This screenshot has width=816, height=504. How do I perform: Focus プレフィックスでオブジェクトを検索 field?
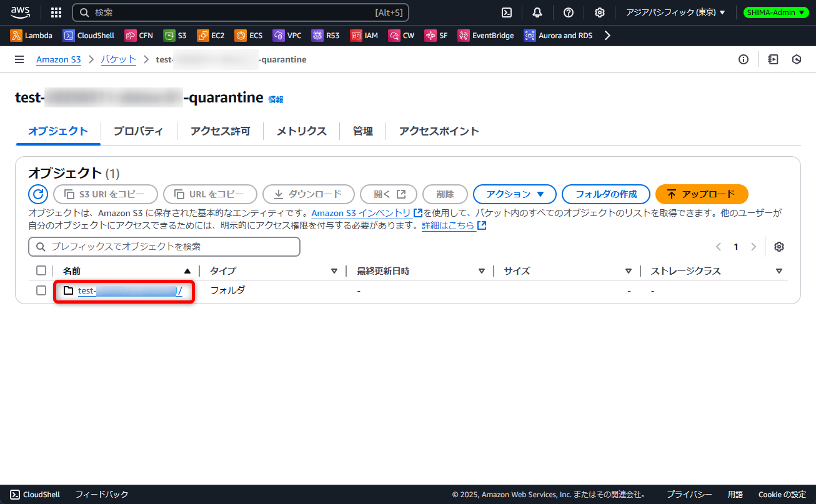pyautogui.click(x=164, y=247)
